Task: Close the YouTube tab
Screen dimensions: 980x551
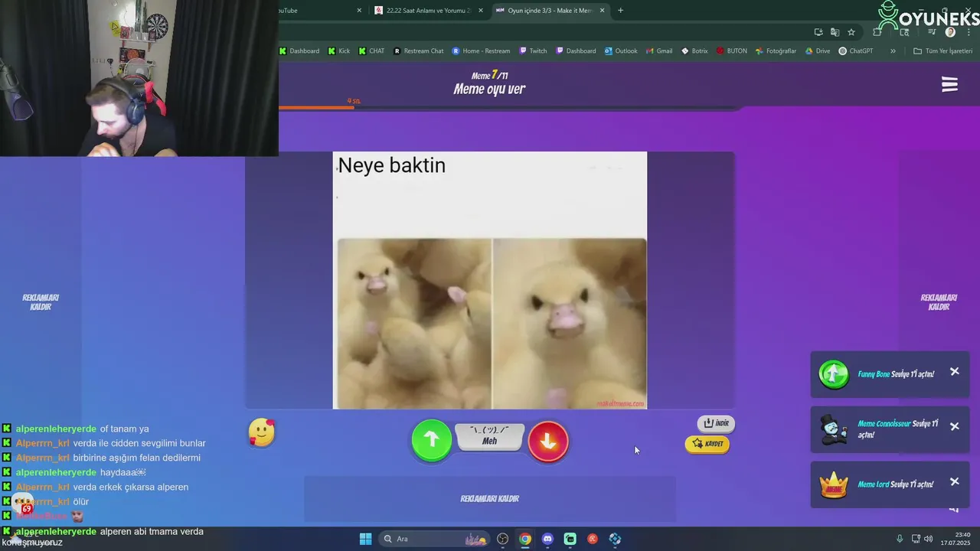Action: tap(359, 11)
